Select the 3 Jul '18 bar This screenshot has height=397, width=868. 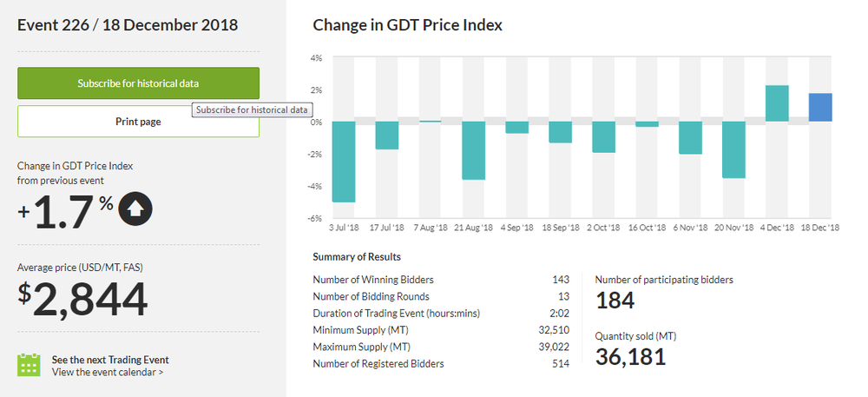[x=344, y=162]
